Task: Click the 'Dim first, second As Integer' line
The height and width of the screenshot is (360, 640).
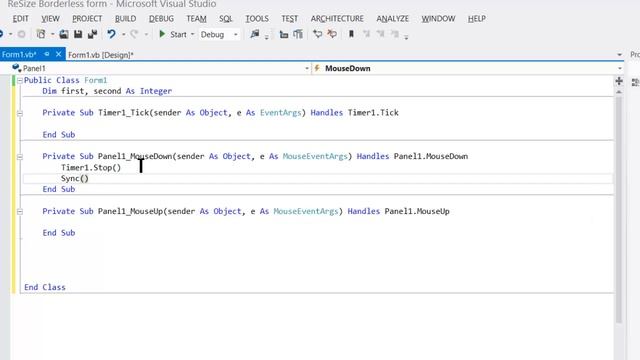Action: (107, 91)
